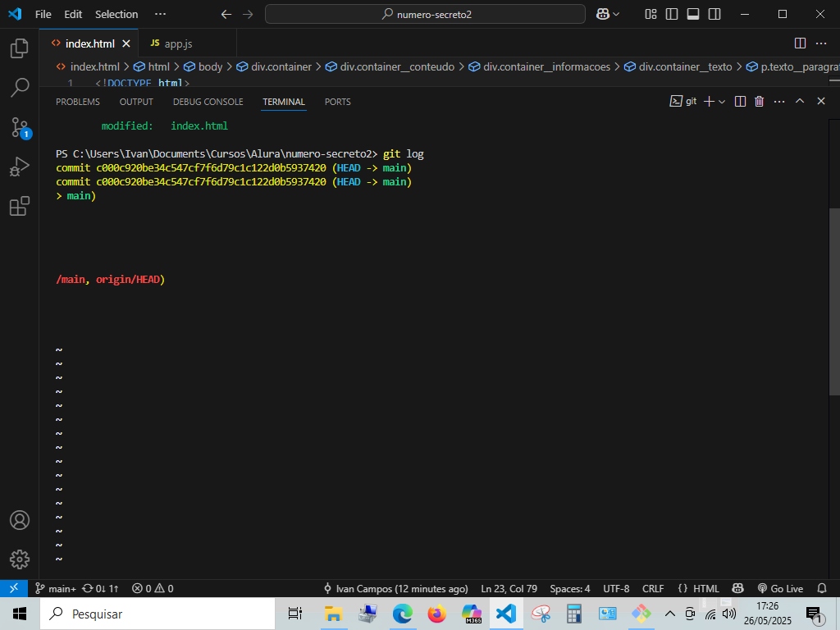The width and height of the screenshot is (840, 630).
Task: Open Windows Start menu
Action: tap(20, 614)
